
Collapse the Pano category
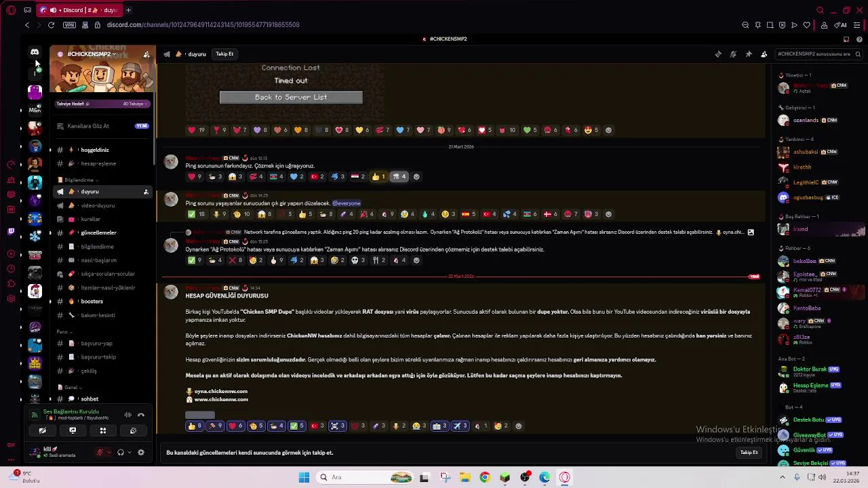point(64,332)
